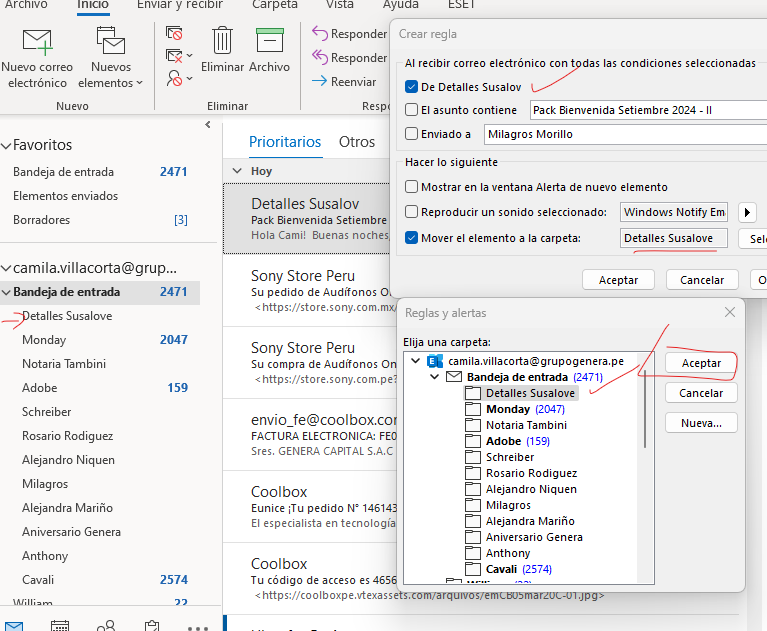Open Mail view in bottom navigation
Image resolution: width=767 pixels, height=631 pixels.
coord(13,626)
